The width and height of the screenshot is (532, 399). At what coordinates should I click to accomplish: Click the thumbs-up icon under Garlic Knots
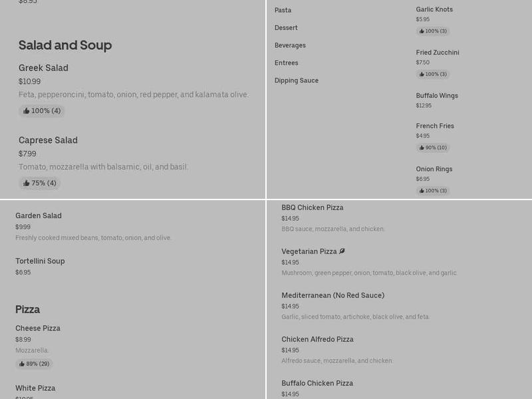tap(422, 31)
